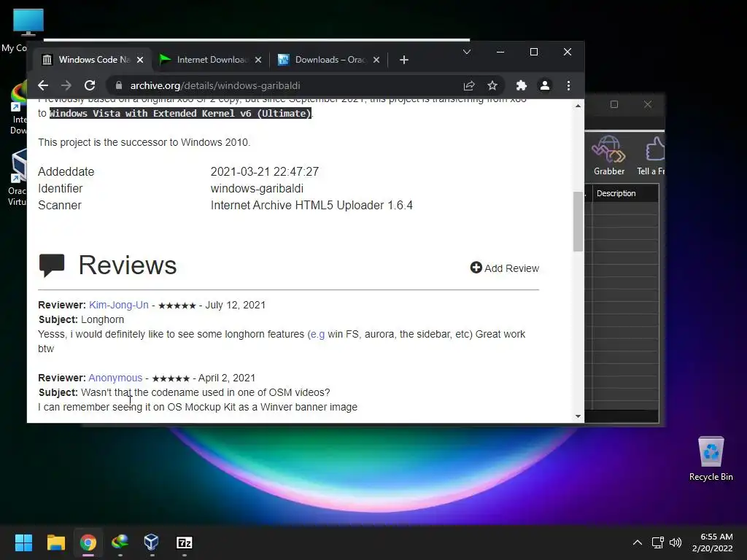Click the Addeddate value 2021-03-21 22:47:27
Viewport: 747px width, 560px height.
click(264, 171)
